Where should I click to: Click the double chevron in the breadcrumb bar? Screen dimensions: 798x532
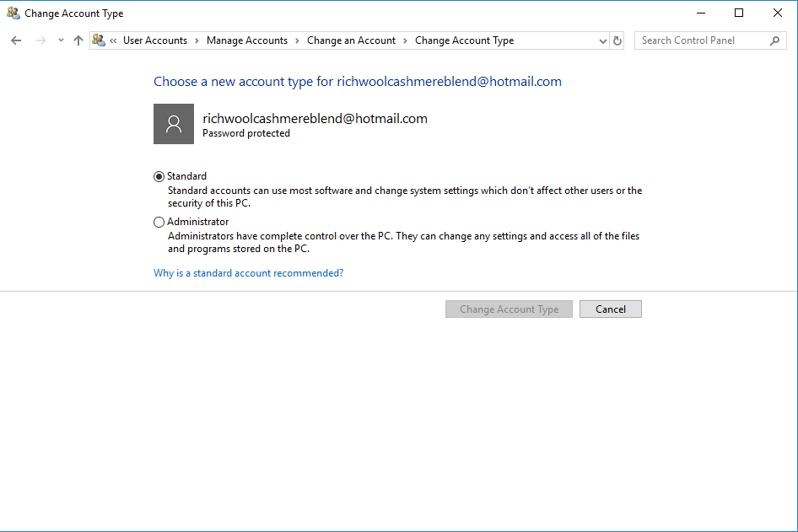(x=112, y=40)
